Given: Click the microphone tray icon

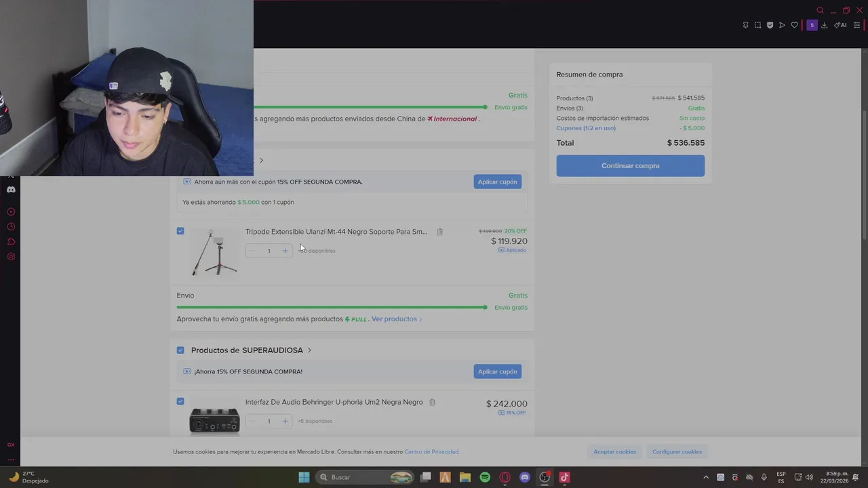Looking at the screenshot, I should pos(764,477).
